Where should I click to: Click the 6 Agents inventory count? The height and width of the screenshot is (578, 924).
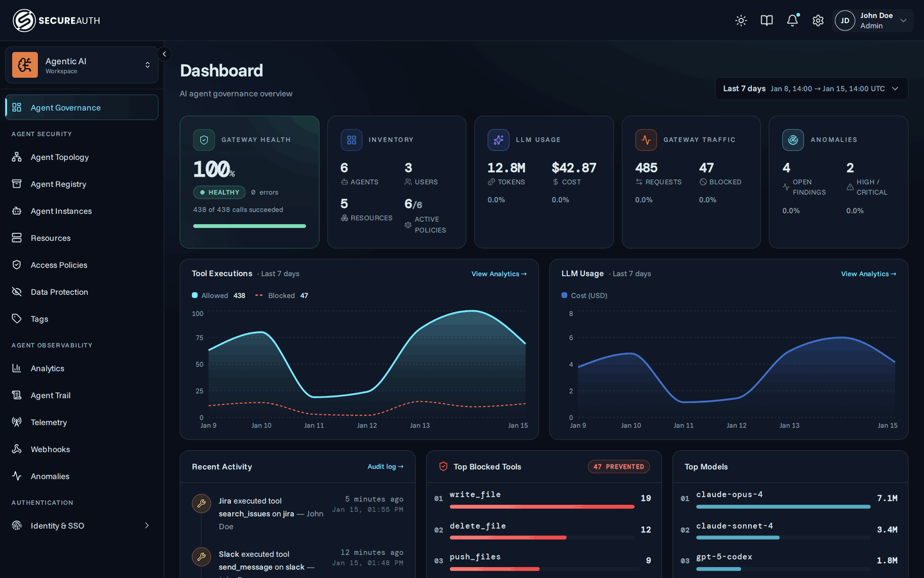pyautogui.click(x=345, y=168)
